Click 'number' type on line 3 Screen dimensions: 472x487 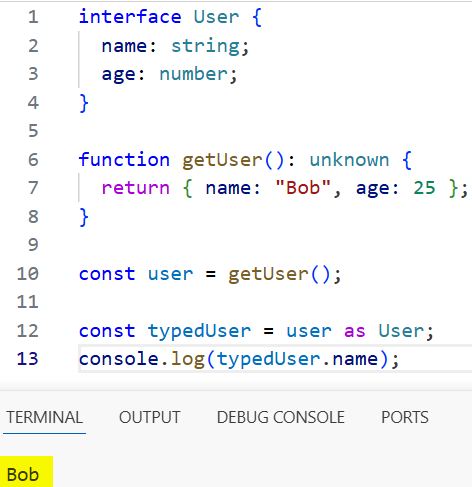coord(194,74)
